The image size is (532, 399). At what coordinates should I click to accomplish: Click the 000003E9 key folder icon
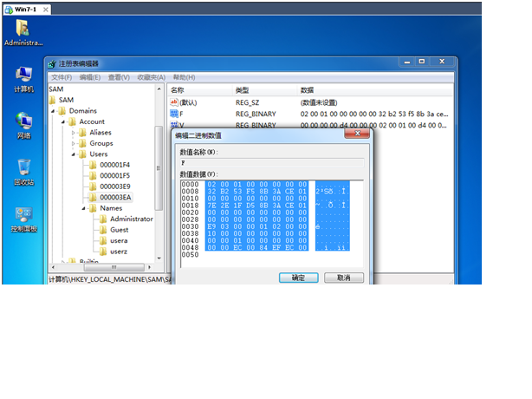point(93,186)
